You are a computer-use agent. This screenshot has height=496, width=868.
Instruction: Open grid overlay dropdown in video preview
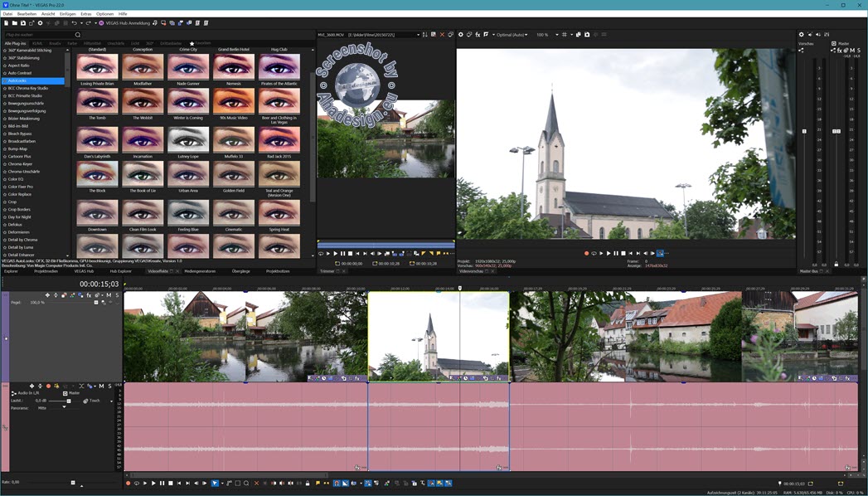coord(570,35)
